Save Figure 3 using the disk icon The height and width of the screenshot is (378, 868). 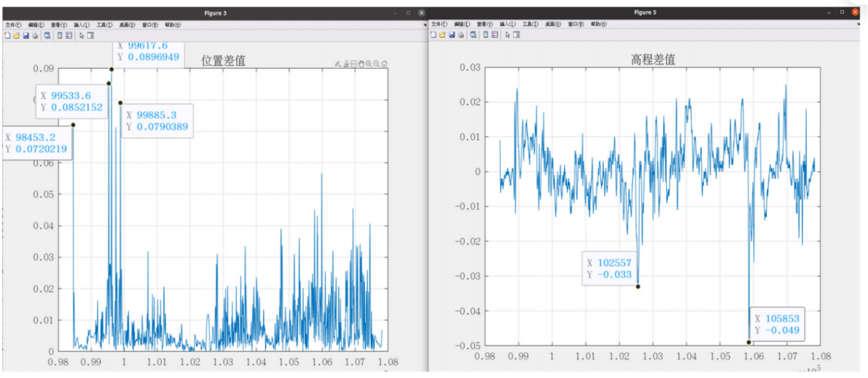(26, 36)
